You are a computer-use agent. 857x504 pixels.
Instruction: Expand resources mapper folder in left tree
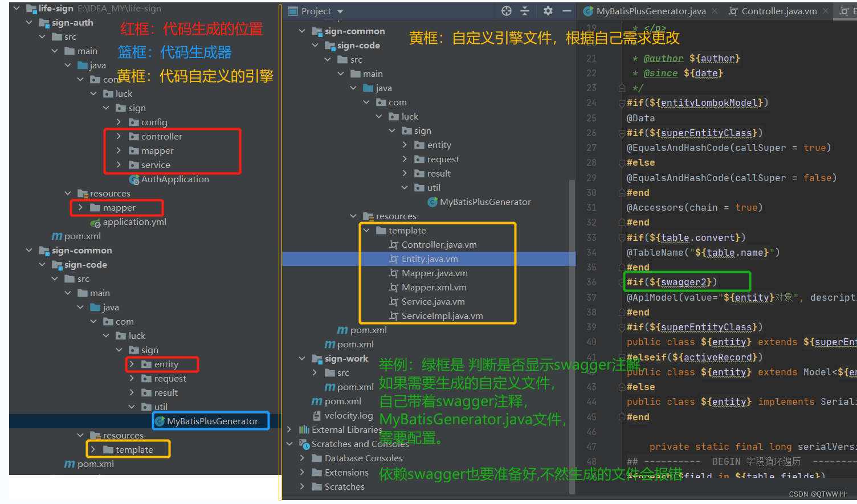point(80,208)
